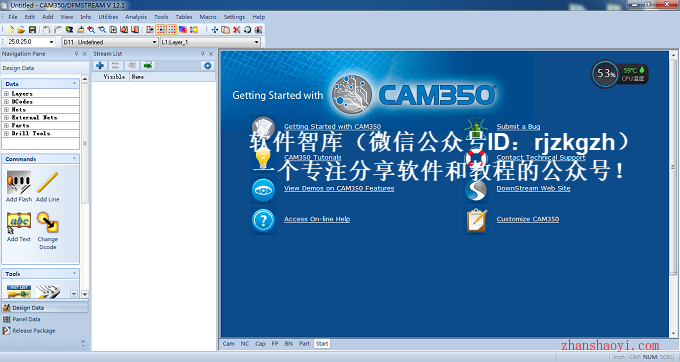Open the D11 Undefined dcode dropdown
The width and height of the screenshot is (680, 362).
[x=110, y=42]
